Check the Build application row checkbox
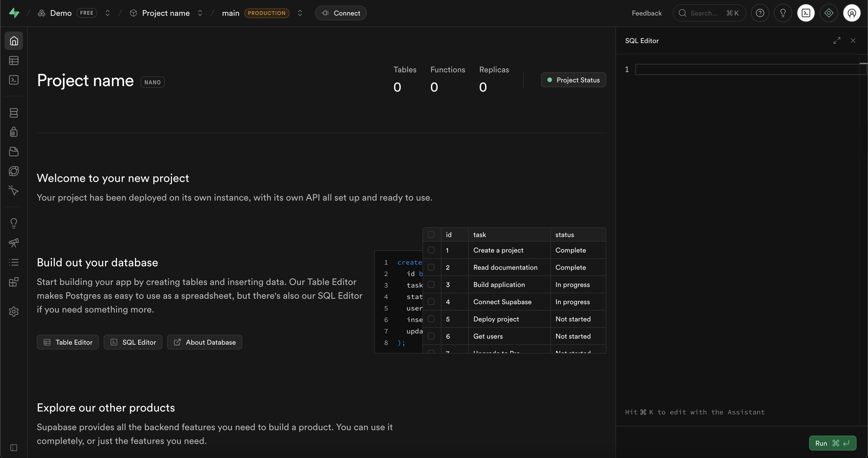868x458 pixels. click(x=431, y=285)
